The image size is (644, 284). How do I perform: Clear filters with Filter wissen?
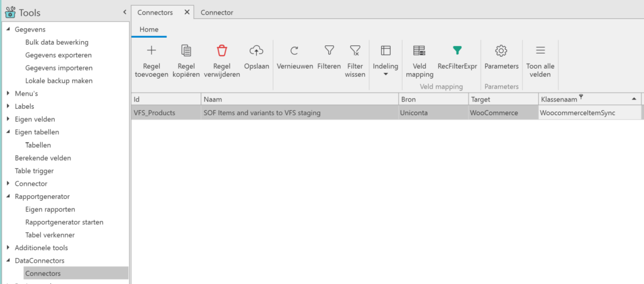point(355,51)
